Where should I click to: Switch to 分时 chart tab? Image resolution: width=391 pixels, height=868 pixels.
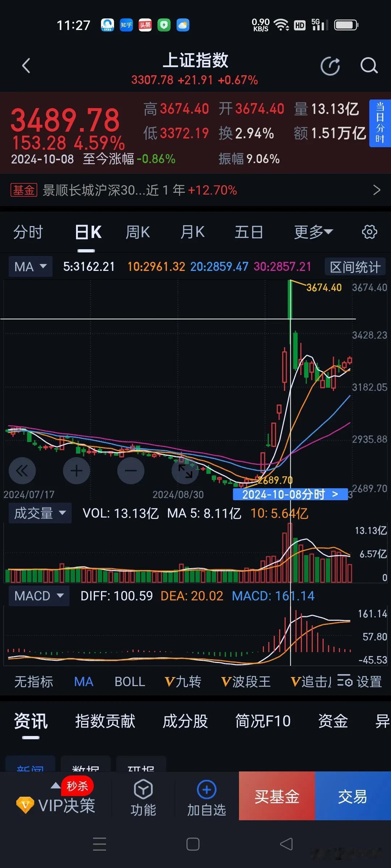[x=28, y=232]
